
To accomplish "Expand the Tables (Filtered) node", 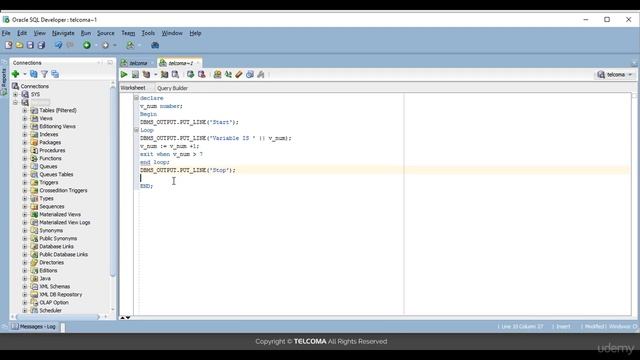I will pyautogui.click(x=24, y=110).
